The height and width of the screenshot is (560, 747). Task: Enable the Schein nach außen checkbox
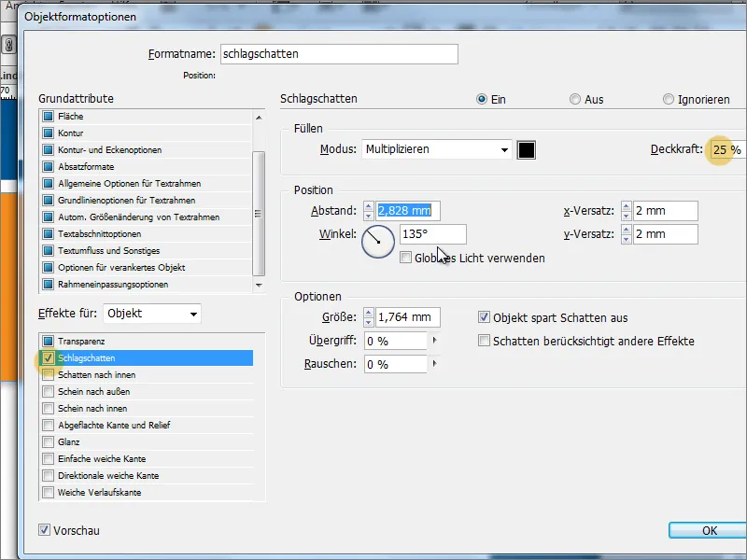(49, 391)
